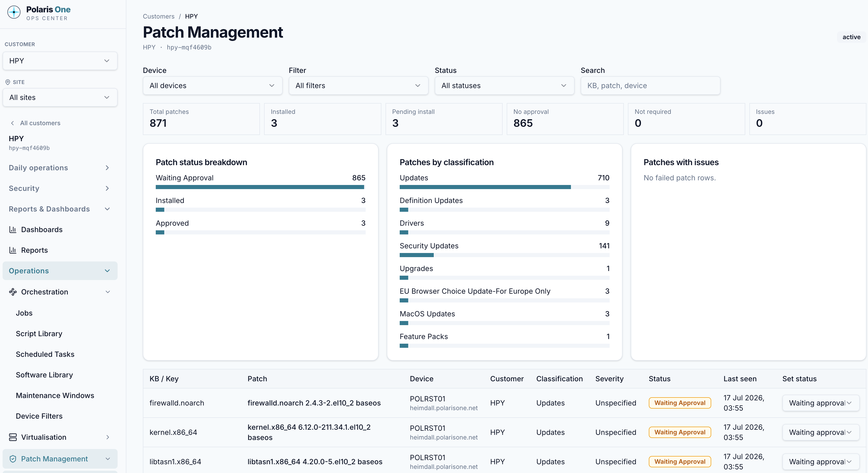
Task: Click the Waiting Approval progress bar
Action: [x=260, y=187]
